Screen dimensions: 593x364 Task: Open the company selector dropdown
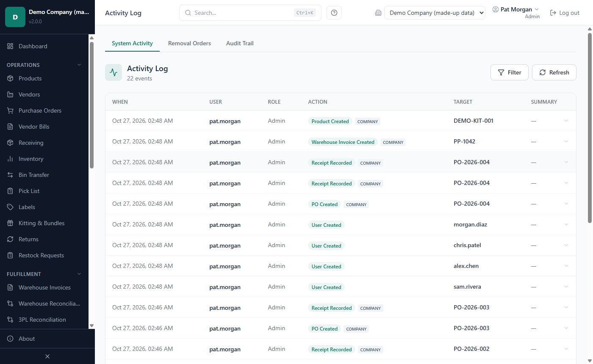(435, 13)
